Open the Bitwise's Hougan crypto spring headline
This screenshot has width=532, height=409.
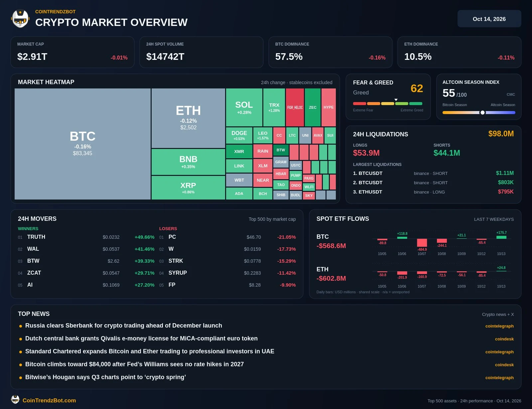click(x=105, y=377)
